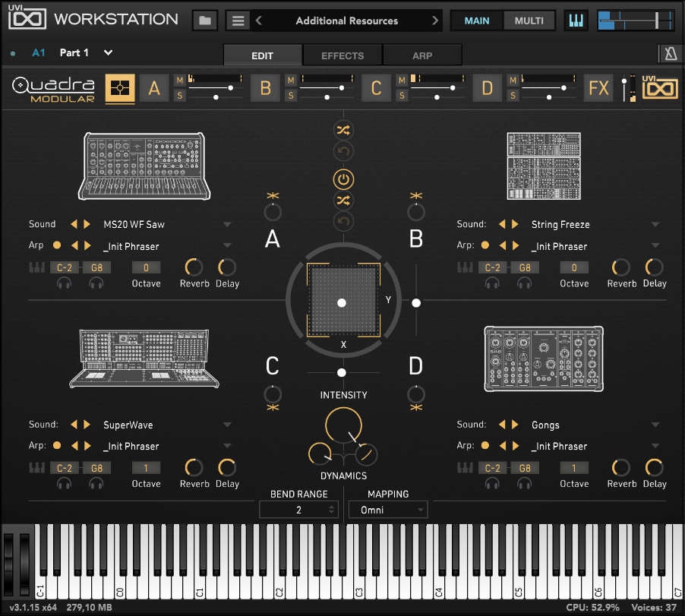Click the UVI logo right of FX
Screen dimensions: 685x616
click(660, 87)
